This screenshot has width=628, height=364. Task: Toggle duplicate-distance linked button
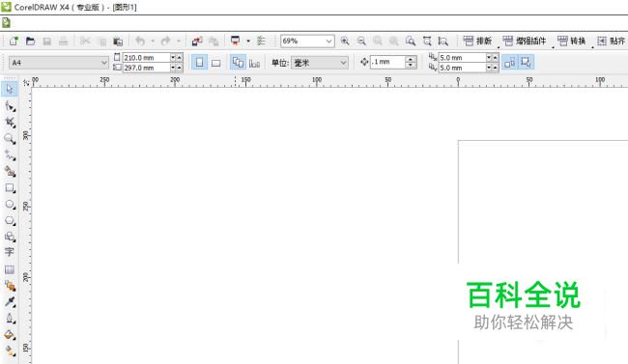[x=510, y=63]
